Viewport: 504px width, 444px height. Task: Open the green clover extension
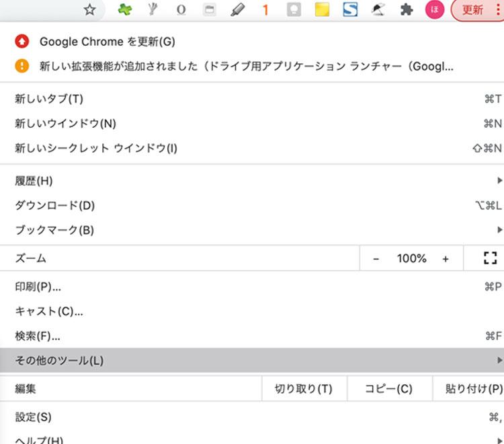point(125,10)
